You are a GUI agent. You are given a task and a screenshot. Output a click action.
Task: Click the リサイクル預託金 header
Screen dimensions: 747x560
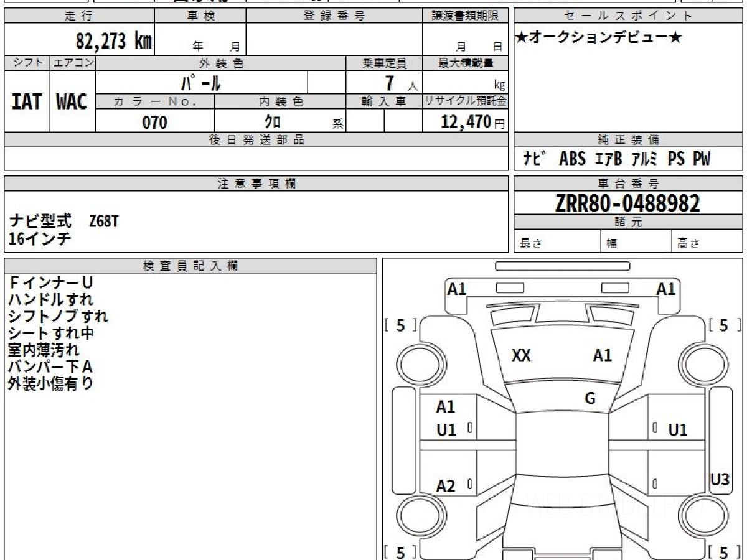466,102
